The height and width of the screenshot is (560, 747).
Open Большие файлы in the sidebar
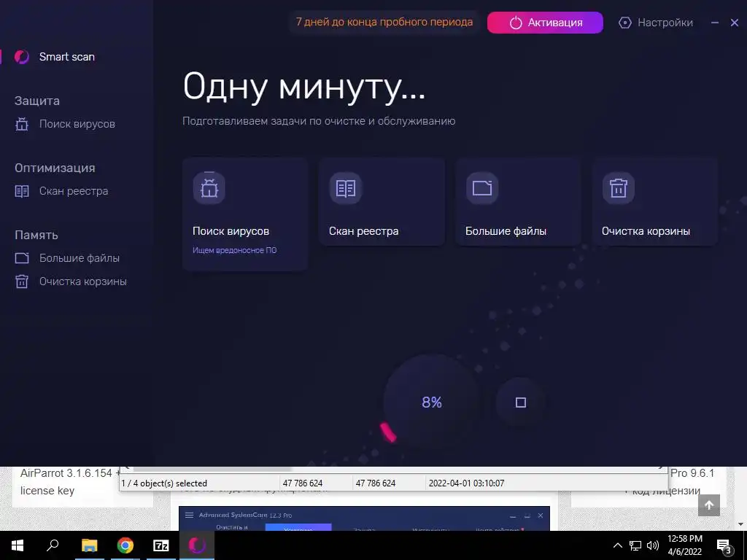(80, 258)
